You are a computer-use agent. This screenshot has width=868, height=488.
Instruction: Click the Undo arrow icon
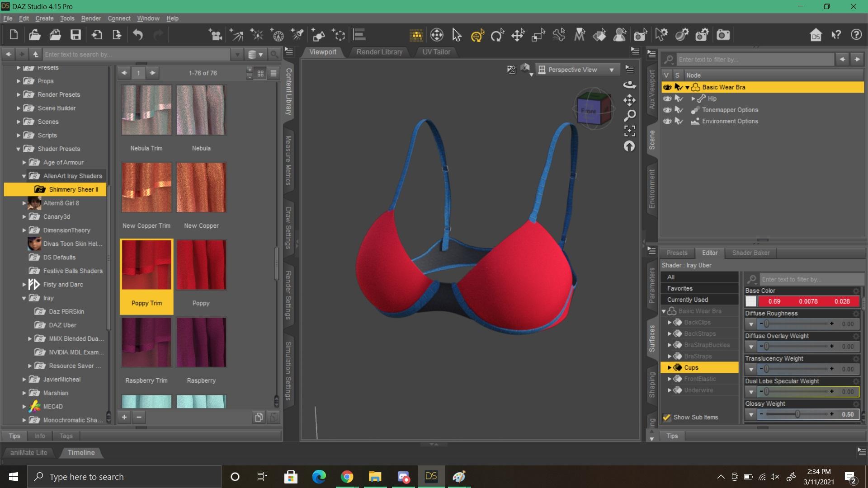[x=138, y=35]
